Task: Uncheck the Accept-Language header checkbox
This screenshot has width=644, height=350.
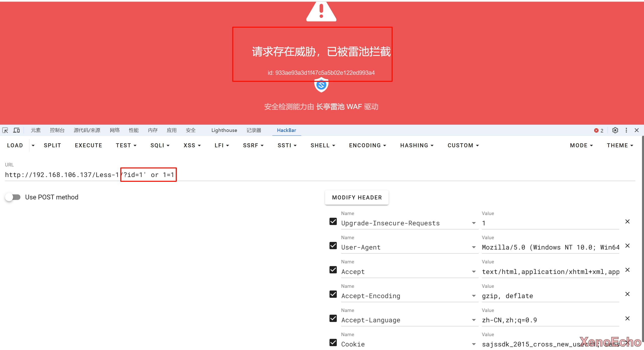Action: 333,319
